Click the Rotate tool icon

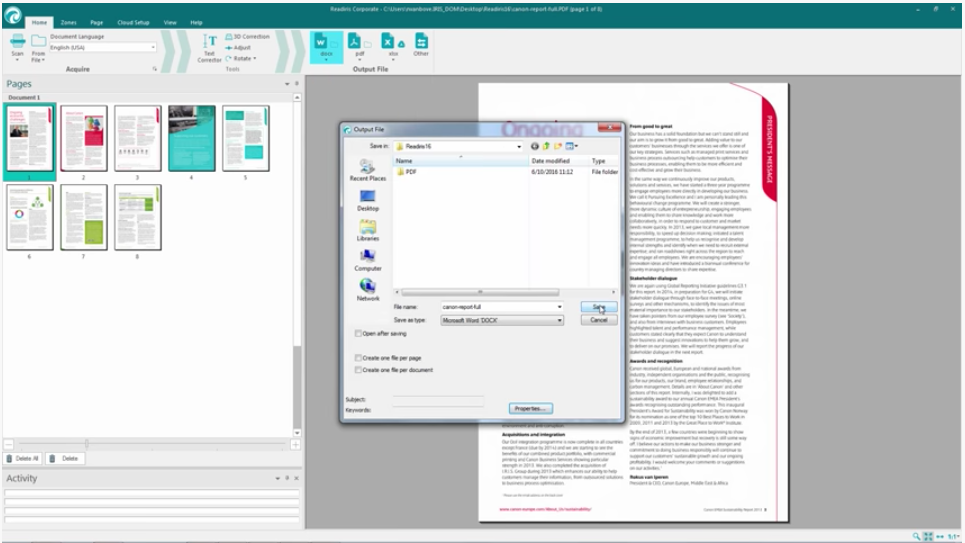tap(228, 58)
